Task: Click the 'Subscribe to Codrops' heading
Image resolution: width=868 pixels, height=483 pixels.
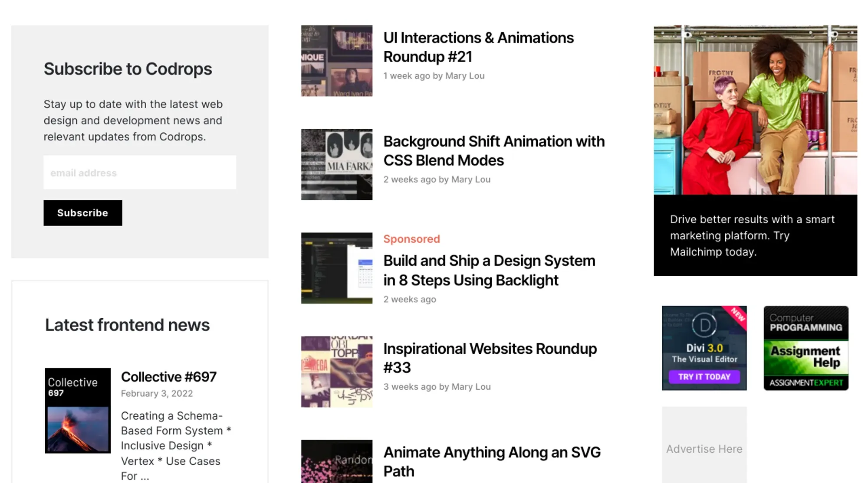Action: pyautogui.click(x=128, y=69)
